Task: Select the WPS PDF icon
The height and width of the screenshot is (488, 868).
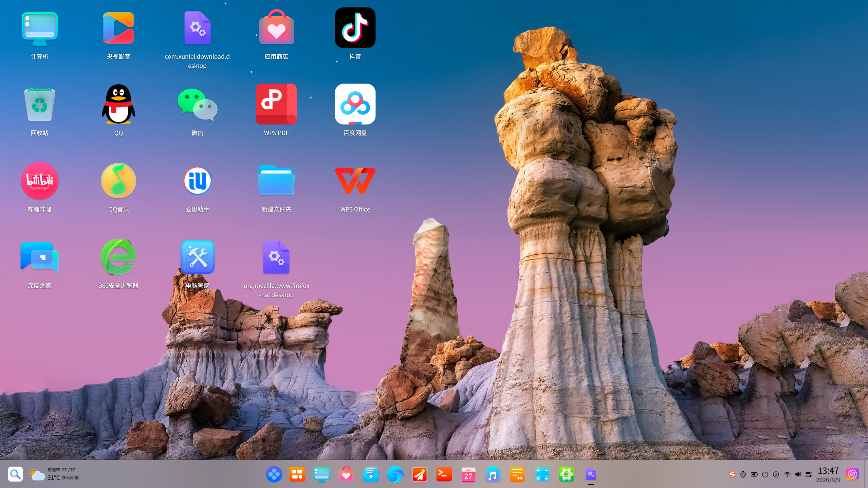Action: [276, 104]
